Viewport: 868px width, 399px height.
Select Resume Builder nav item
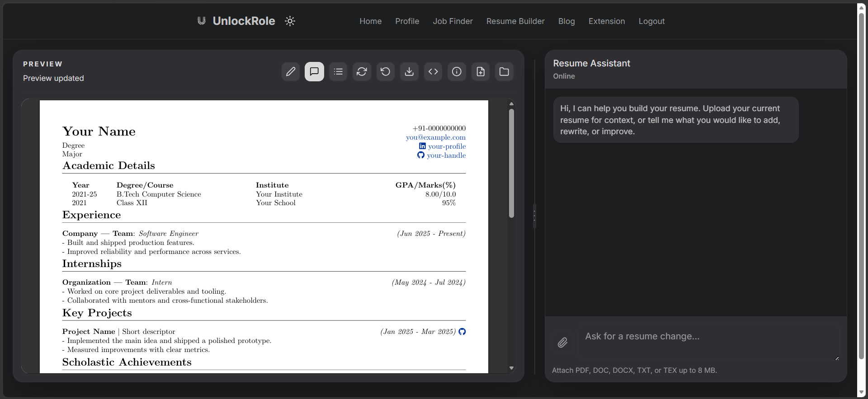[x=515, y=21]
